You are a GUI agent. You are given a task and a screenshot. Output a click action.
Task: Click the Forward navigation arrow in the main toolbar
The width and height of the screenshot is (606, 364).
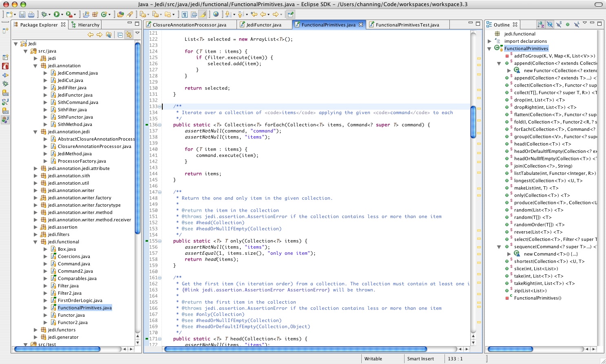click(x=276, y=14)
